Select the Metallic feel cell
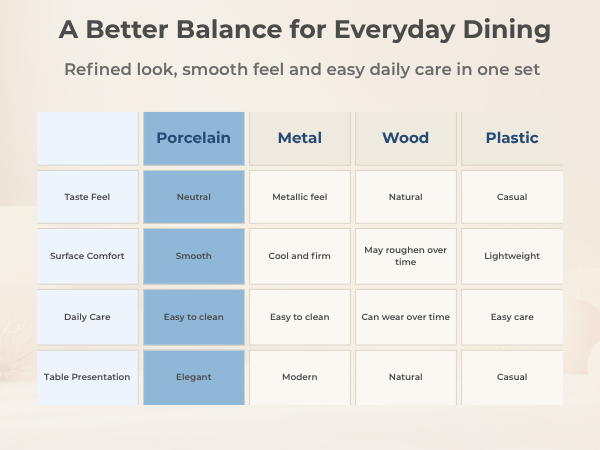Image resolution: width=600 pixels, height=450 pixels. click(x=300, y=197)
